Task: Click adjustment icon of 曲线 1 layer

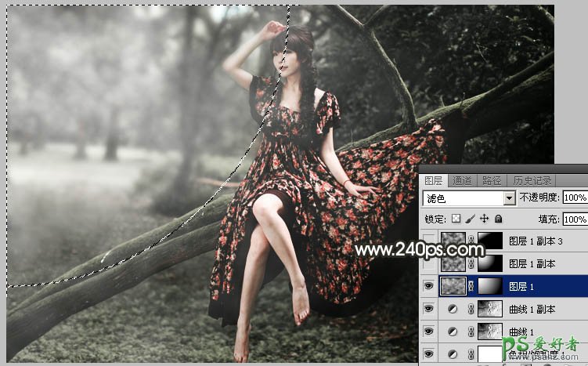Action: 453,332
